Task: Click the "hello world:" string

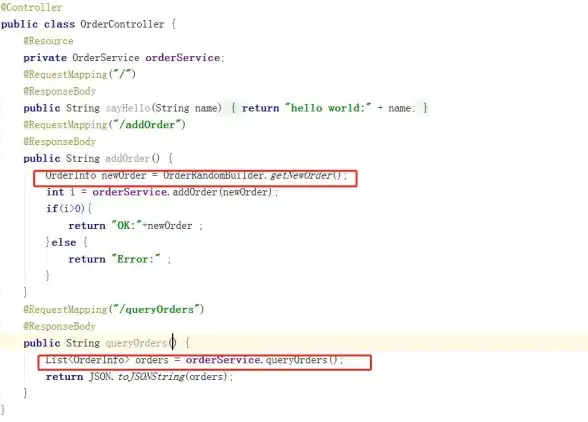Action: pyautogui.click(x=328, y=108)
